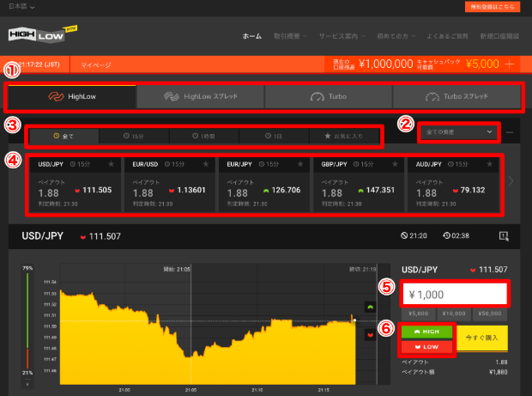The height and width of the screenshot is (396, 532).
Task: Toggle one-click trading icon in chart header
Action: click(x=504, y=236)
